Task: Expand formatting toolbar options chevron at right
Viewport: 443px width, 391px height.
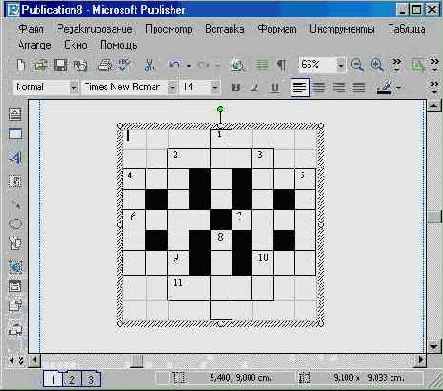Action: [434, 87]
